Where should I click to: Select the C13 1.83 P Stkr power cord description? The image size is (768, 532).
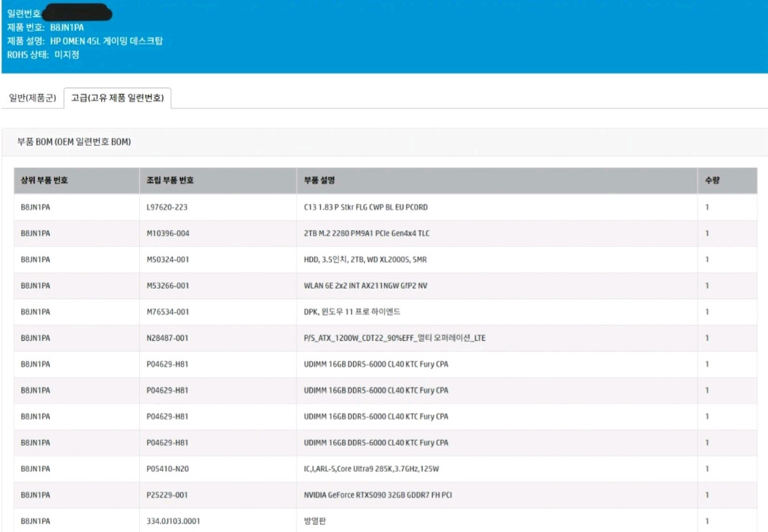(366, 207)
